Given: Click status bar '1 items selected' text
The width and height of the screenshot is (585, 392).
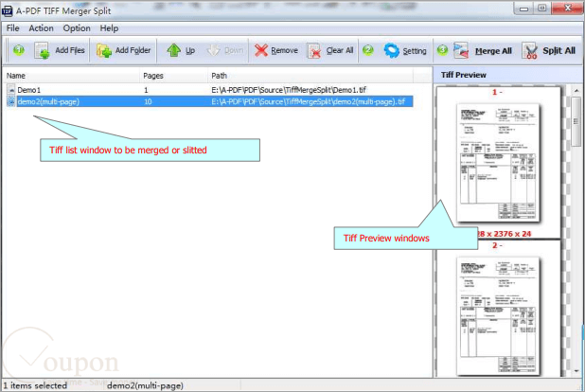Looking at the screenshot, I should (x=35, y=385).
